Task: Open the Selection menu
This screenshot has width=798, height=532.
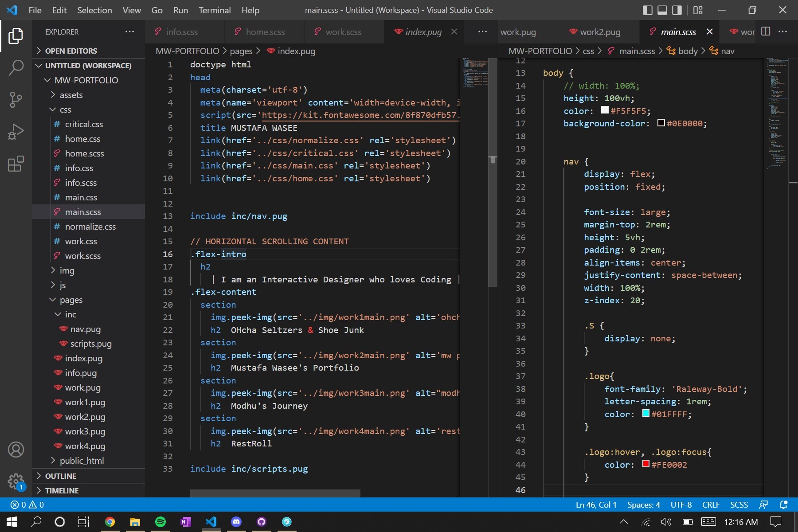Action: tap(94, 10)
